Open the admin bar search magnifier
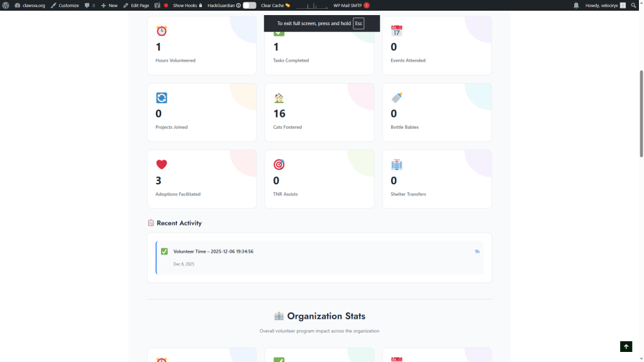Image resolution: width=644 pixels, height=362 pixels. click(x=634, y=5)
